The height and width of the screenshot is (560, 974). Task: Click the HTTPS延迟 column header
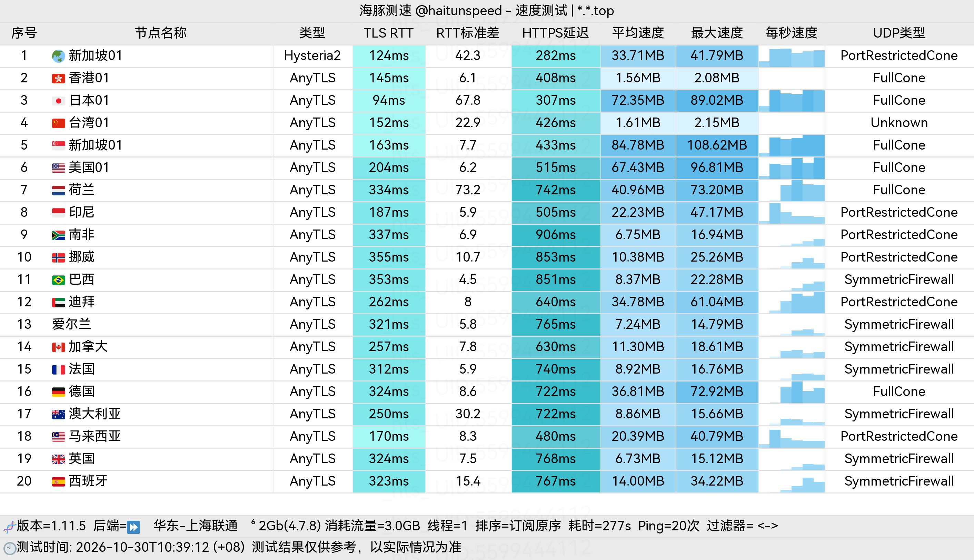555,33
